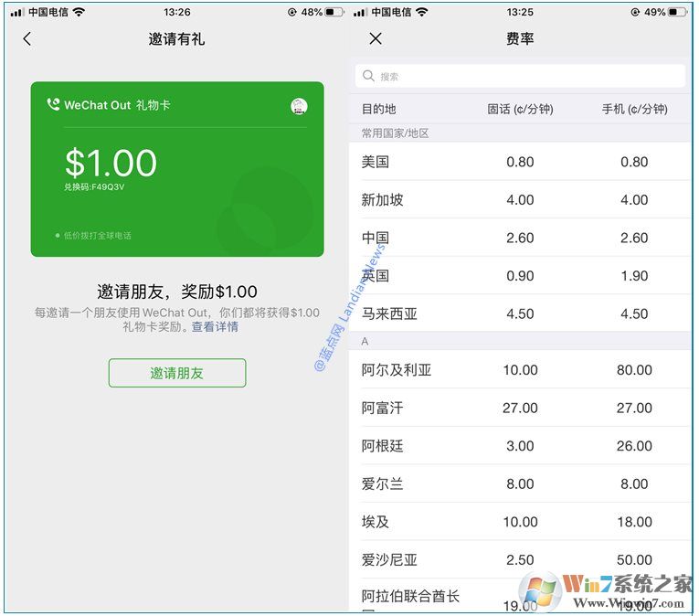Tap the 80.00 mobile rate for 阿尔及利亚
The width and height of the screenshot is (699, 616).
634,370
